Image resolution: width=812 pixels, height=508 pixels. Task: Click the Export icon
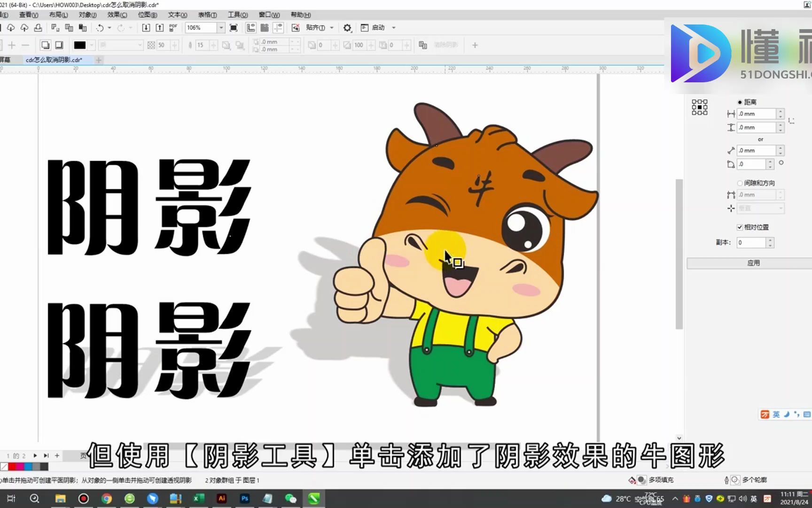[160, 28]
